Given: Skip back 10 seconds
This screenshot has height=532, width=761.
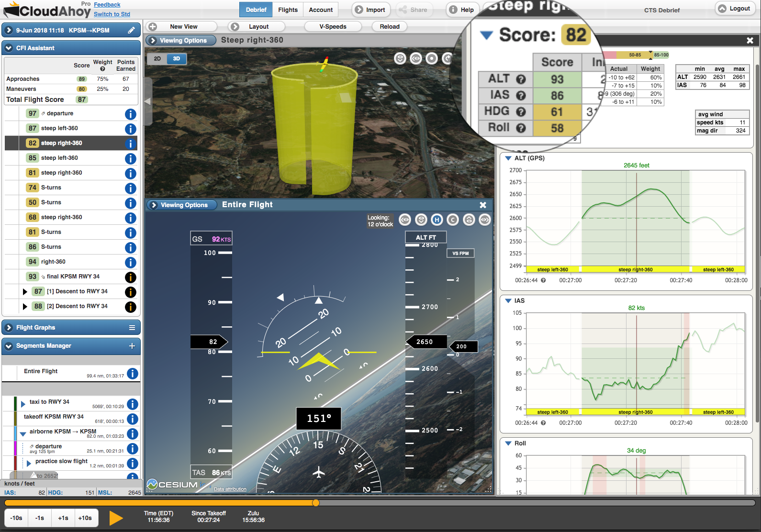Looking at the screenshot, I should [16, 518].
